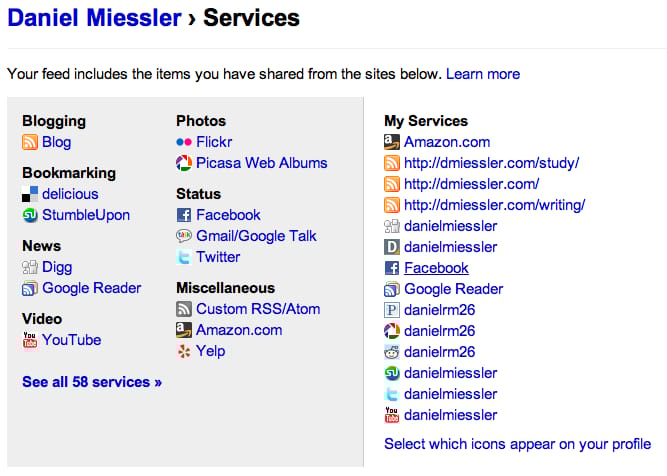This screenshot has width=667, height=476.
Task: Open the Learn more link
Action: pyautogui.click(x=483, y=74)
